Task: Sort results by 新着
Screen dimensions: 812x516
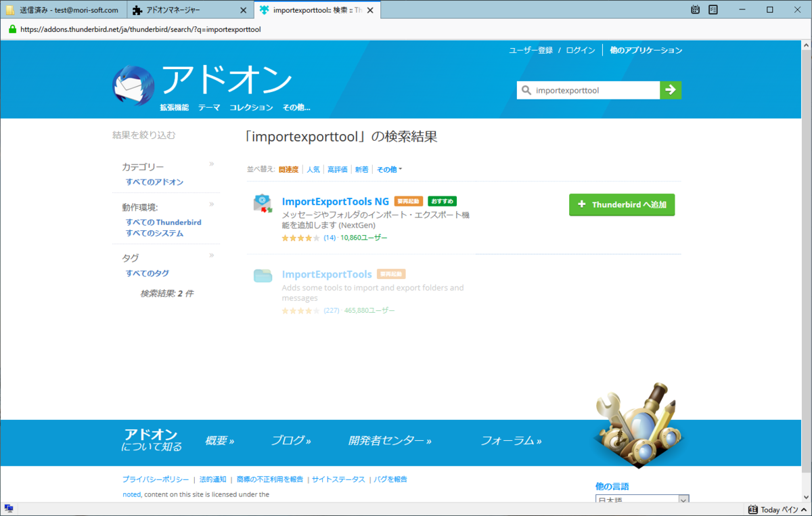Action: point(361,169)
